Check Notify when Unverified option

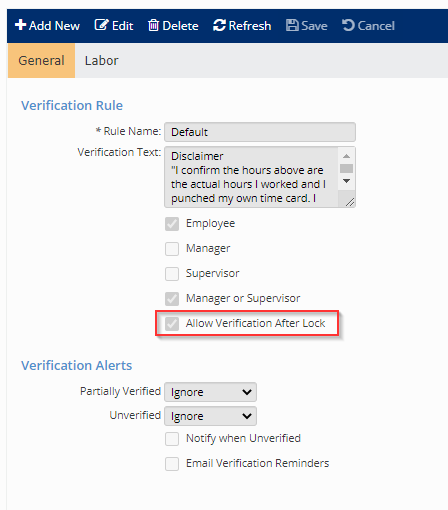click(x=172, y=439)
